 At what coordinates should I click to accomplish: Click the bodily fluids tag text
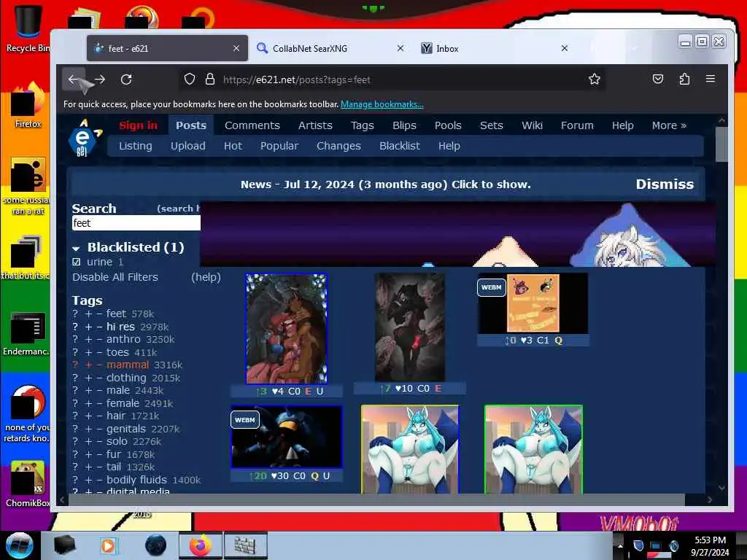(136, 480)
